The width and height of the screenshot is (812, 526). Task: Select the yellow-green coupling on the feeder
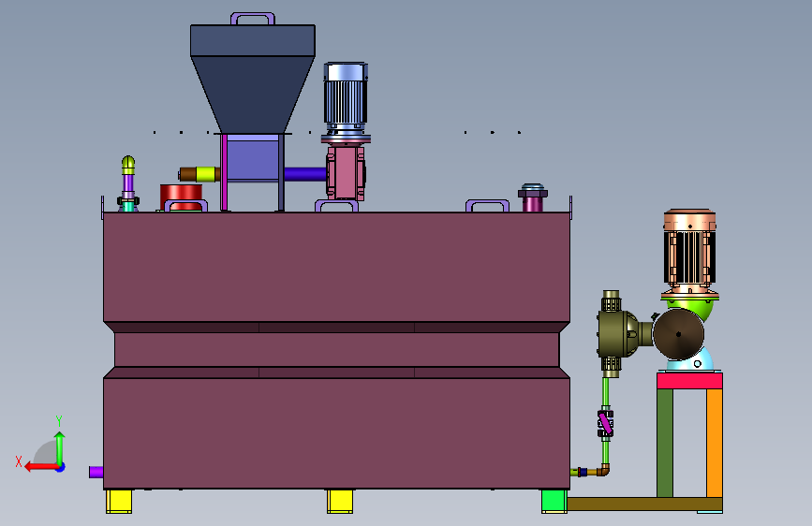click(x=206, y=174)
